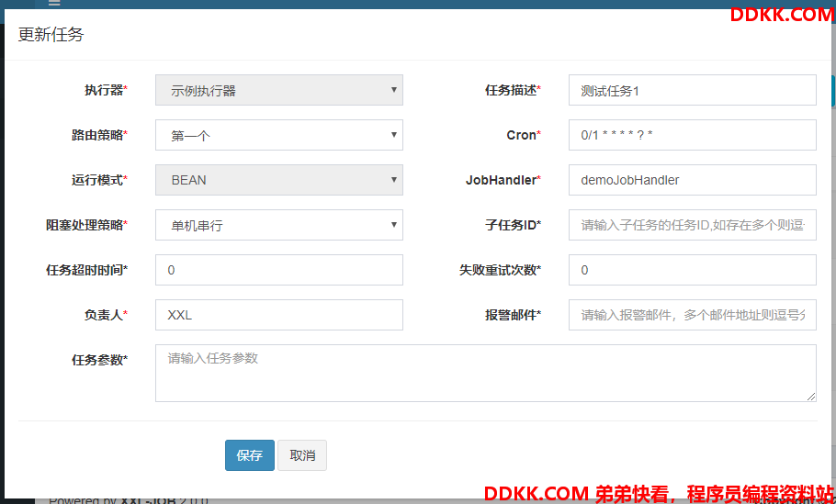The width and height of the screenshot is (836, 504).
Task: Focus the 失败重试次数 field
Action: 692,270
